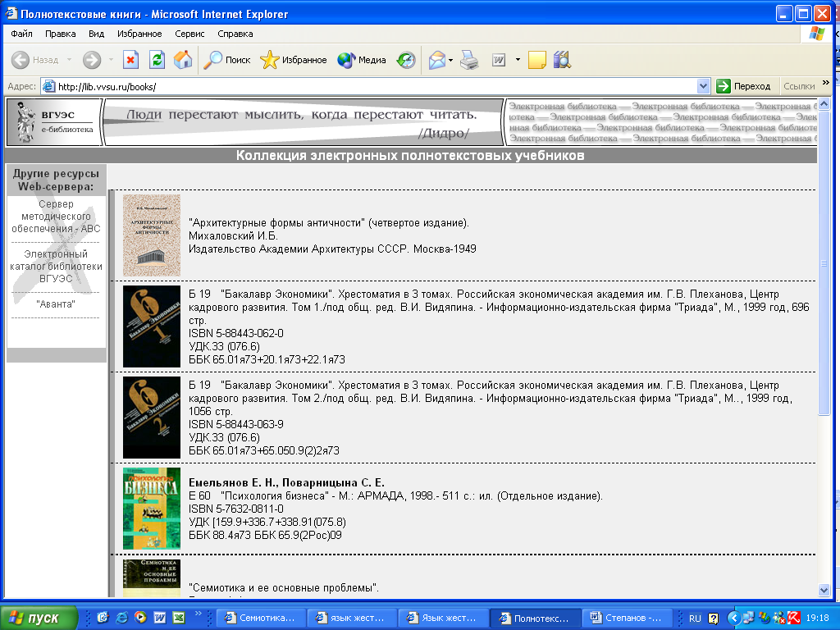Click the Forward arrow button
Viewport: 840px width, 630px height.
[92, 60]
